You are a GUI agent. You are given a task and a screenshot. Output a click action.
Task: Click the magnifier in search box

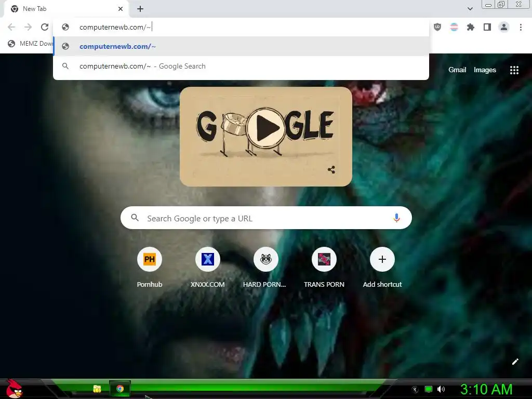click(x=135, y=218)
